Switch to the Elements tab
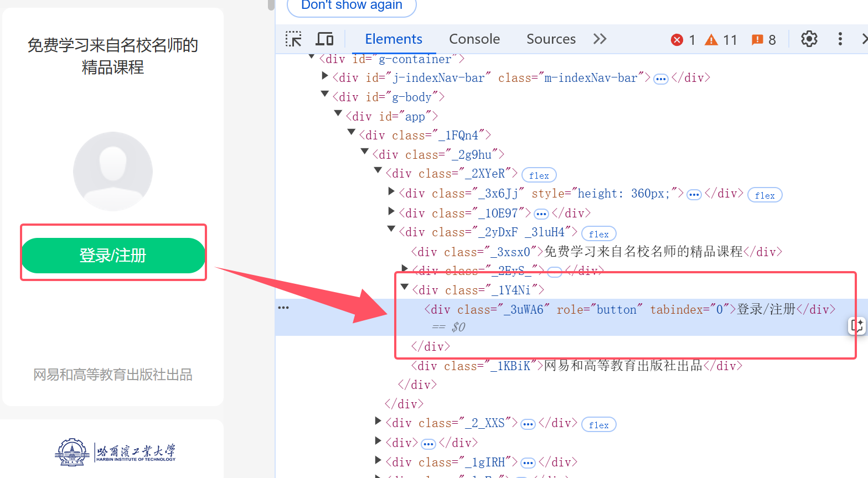This screenshot has width=868, height=478. tap(394, 39)
